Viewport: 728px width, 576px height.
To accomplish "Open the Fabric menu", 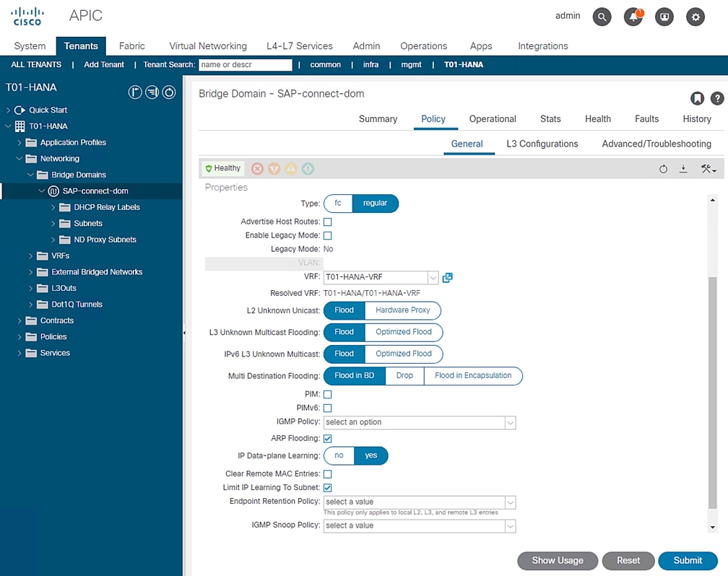I will click(132, 46).
